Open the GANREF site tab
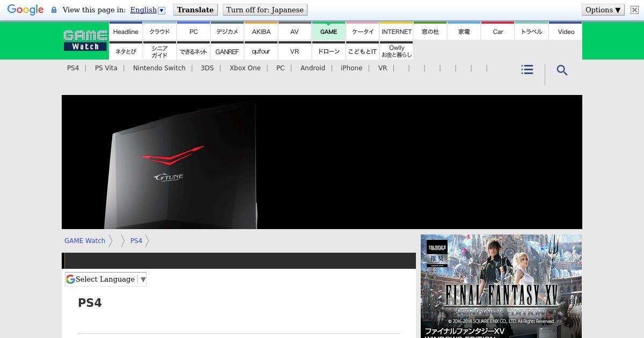This screenshot has height=338, width=644. click(227, 50)
